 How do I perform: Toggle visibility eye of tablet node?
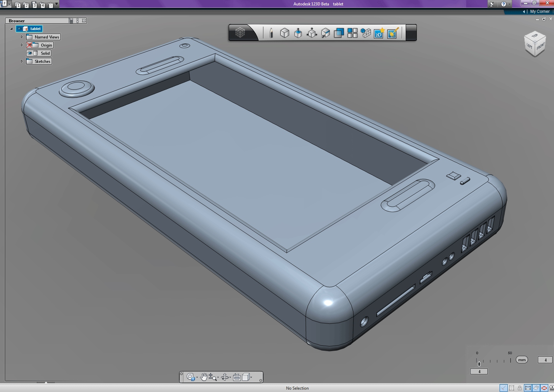pos(20,29)
